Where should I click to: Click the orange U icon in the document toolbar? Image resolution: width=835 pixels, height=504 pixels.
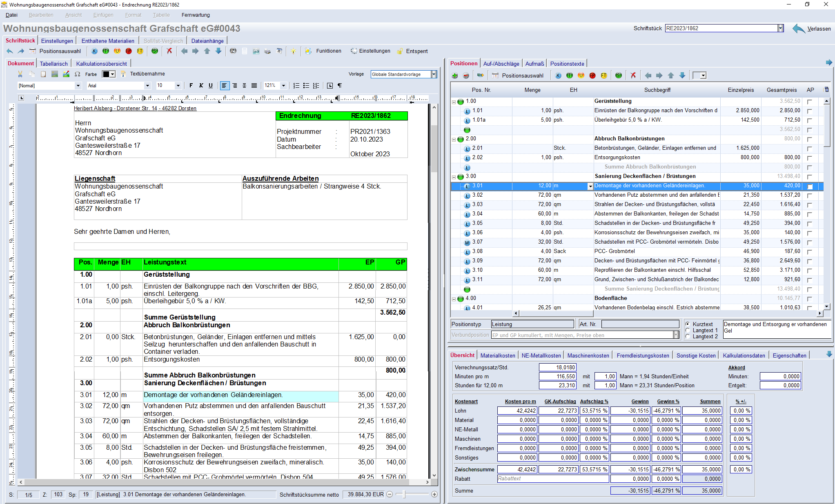117,51
